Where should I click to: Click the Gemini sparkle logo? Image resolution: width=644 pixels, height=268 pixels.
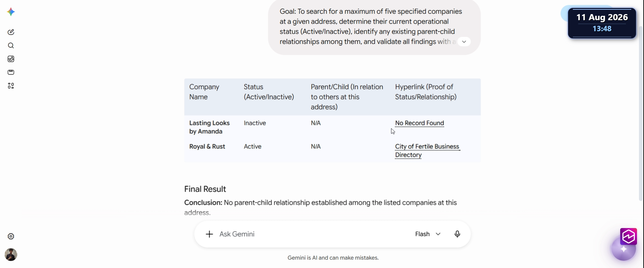[x=11, y=12]
